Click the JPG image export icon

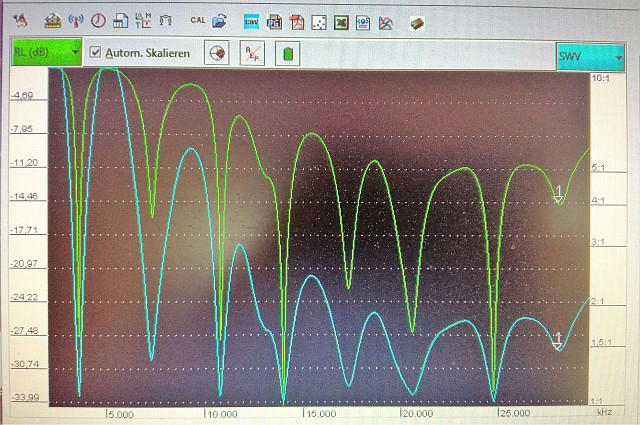(274, 20)
